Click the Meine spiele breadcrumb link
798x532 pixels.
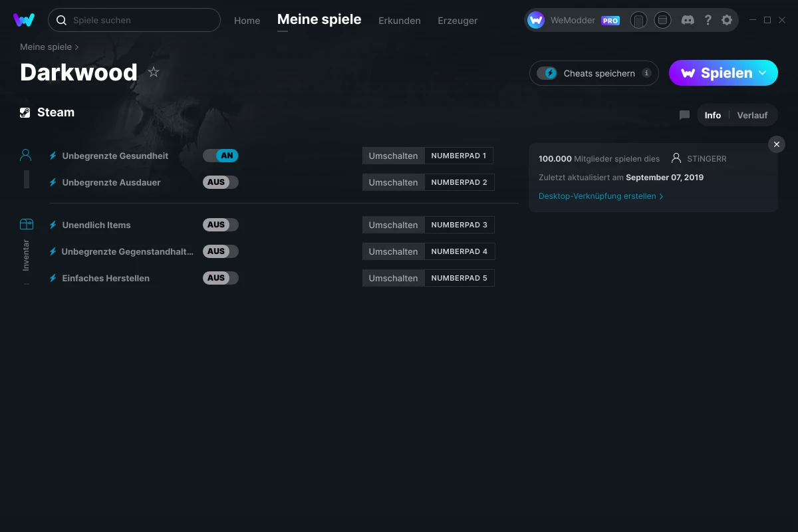tap(46, 47)
